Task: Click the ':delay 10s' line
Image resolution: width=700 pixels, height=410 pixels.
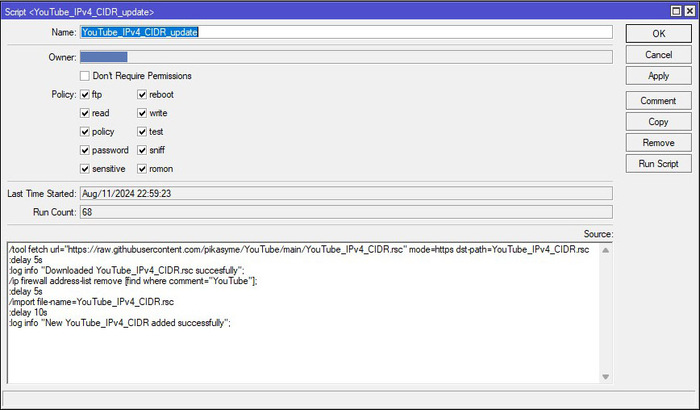Action: [x=28, y=312]
